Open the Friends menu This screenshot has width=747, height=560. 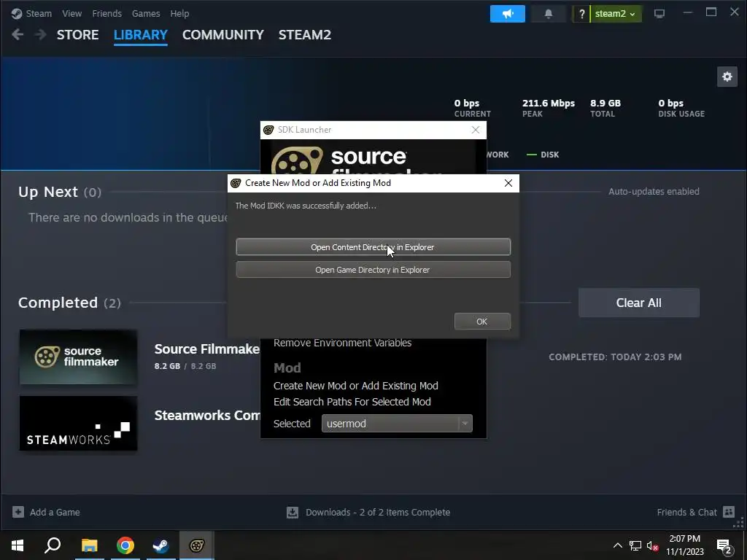pos(107,13)
